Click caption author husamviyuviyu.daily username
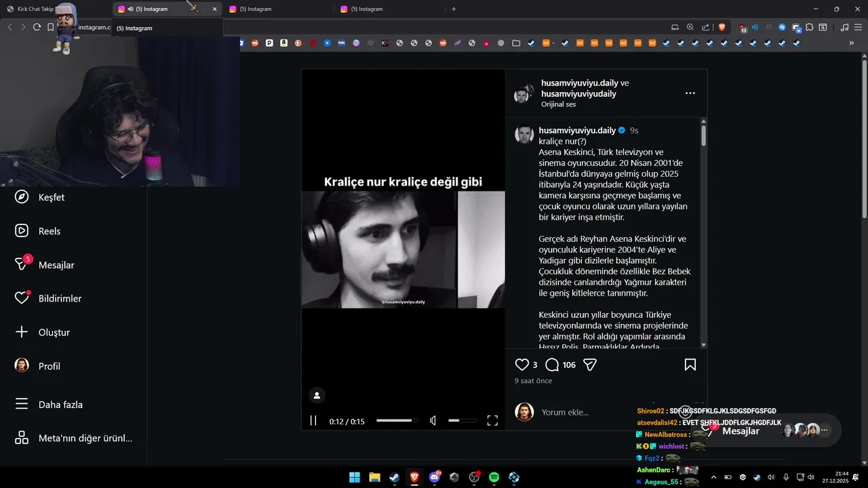The height and width of the screenshot is (488, 868). tap(577, 130)
